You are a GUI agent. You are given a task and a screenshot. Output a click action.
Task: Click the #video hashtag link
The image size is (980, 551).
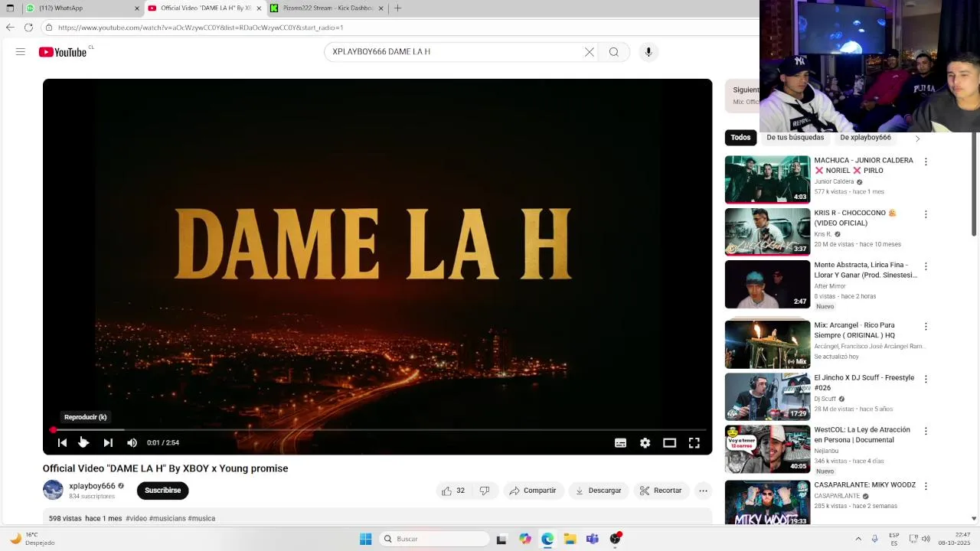pyautogui.click(x=136, y=518)
